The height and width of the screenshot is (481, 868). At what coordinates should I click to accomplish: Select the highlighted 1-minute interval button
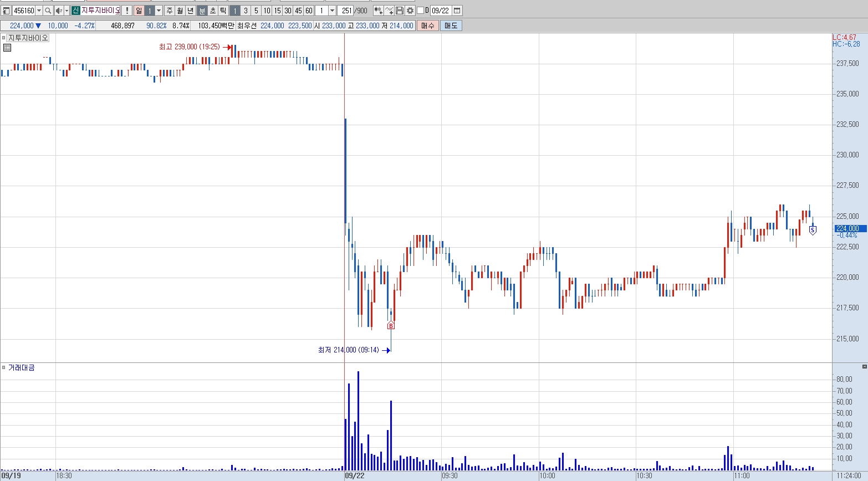[235, 11]
